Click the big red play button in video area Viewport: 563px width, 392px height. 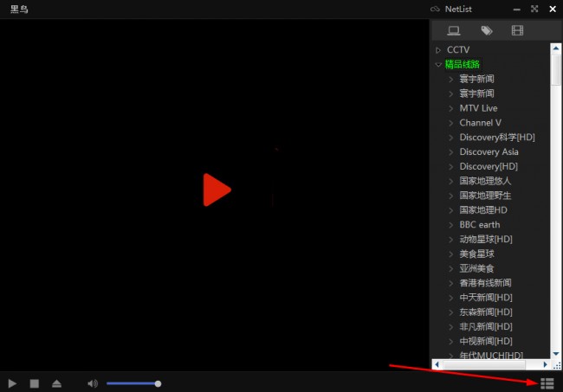point(217,190)
